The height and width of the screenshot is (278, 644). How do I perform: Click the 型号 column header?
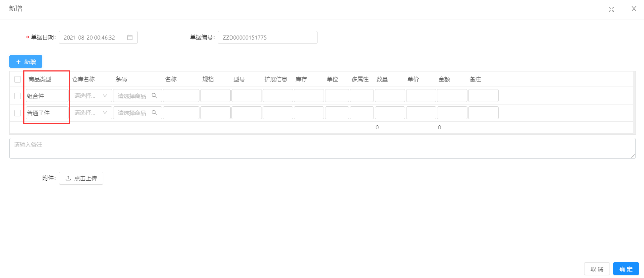pos(239,79)
